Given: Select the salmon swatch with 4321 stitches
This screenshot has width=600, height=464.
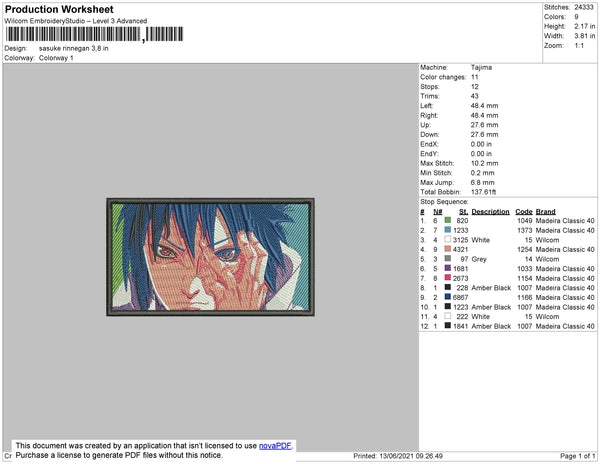Looking at the screenshot, I should coord(448,249).
